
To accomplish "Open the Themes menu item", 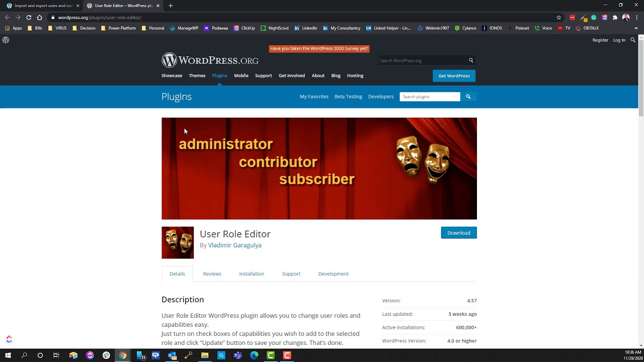I will coord(197,75).
